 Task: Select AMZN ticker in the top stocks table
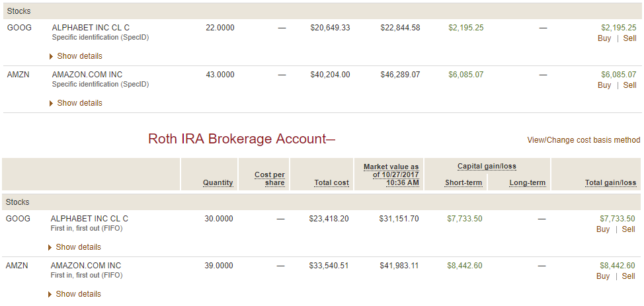[x=19, y=75]
